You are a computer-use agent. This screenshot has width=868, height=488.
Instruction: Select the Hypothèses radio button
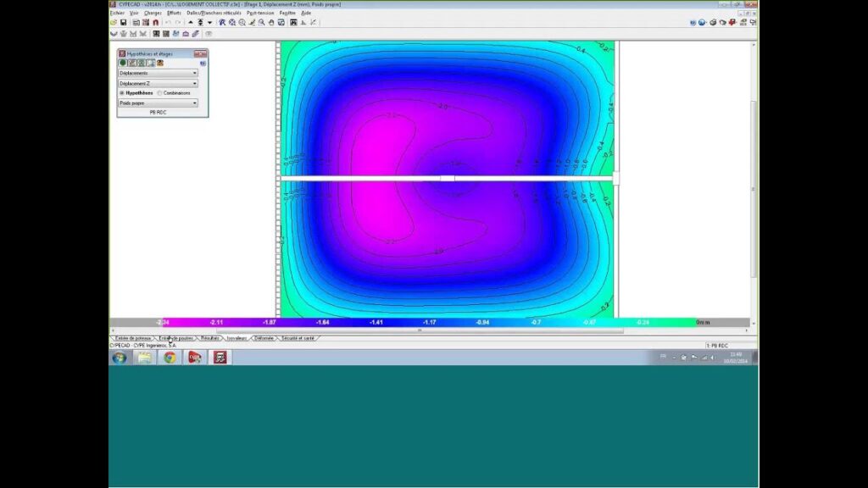point(122,92)
